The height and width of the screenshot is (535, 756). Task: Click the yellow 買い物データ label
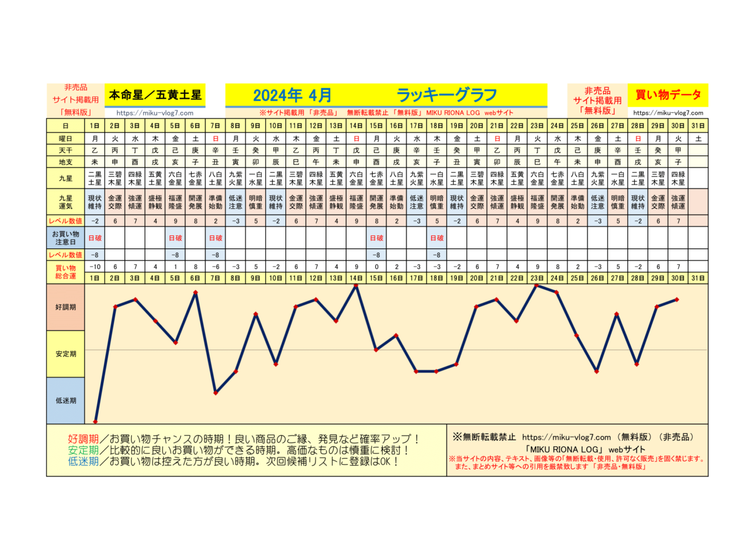pyautogui.click(x=668, y=95)
